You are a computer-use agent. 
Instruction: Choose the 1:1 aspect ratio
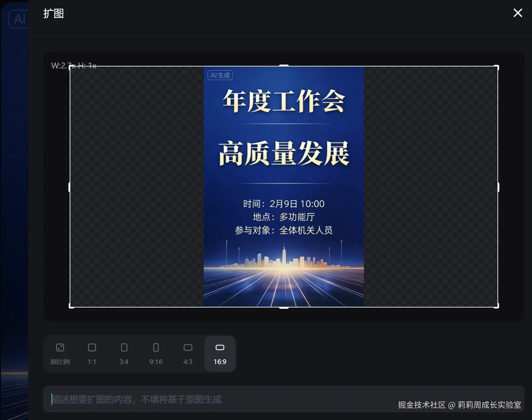pos(92,354)
